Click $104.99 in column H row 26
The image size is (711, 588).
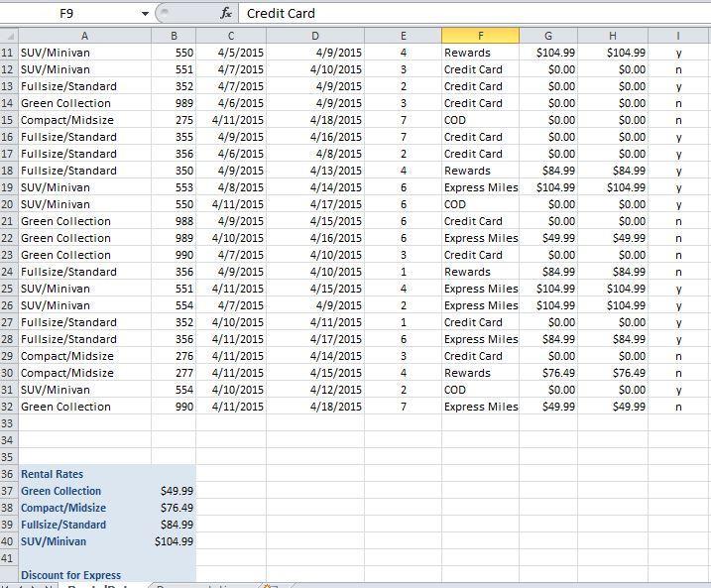[x=613, y=305]
